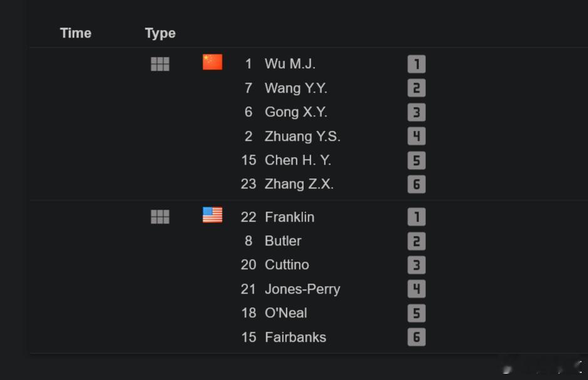This screenshot has width=588, height=380.
Task: Click the USA lineup grid icon
Action: 160,217
